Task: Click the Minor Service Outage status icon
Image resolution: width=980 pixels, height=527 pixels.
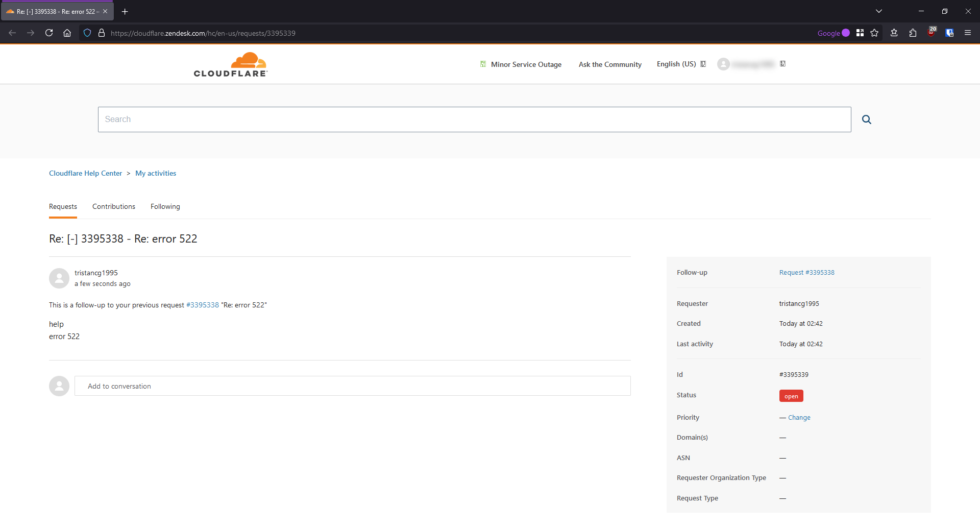Action: tap(482, 64)
